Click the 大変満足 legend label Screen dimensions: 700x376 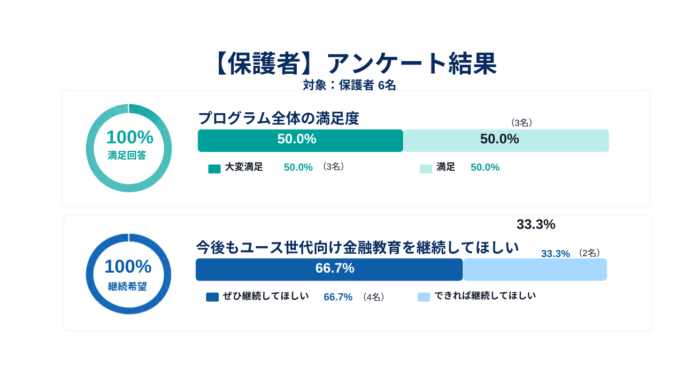pyautogui.click(x=244, y=167)
